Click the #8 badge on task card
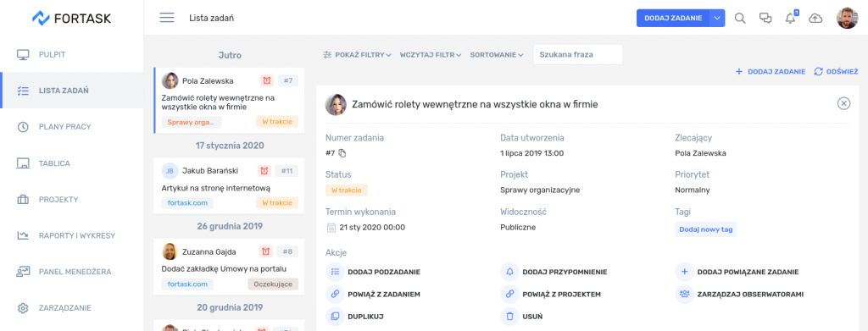Screen dimensions: 868x331 tap(287, 251)
